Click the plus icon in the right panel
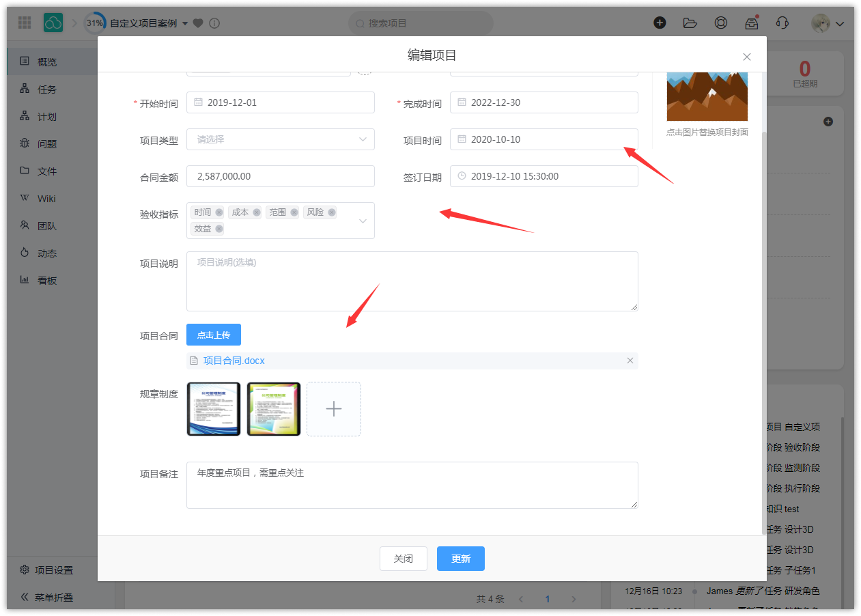Image resolution: width=861 pixels, height=616 pixels. tap(828, 122)
